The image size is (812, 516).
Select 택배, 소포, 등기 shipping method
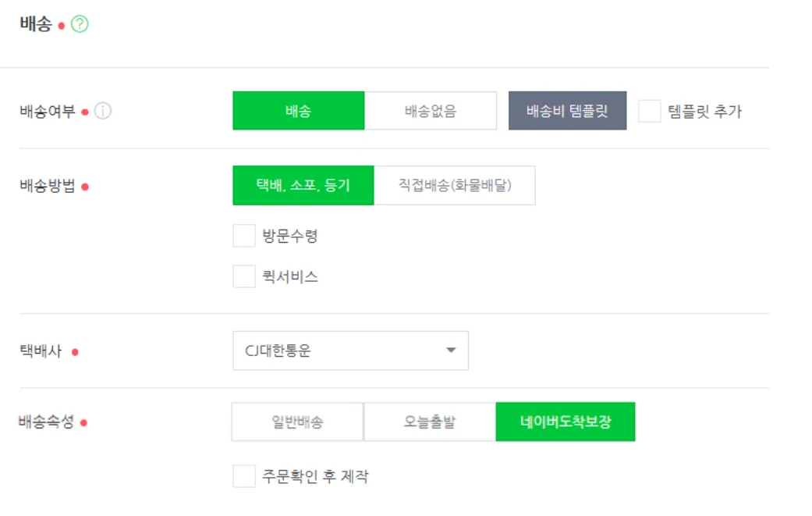303,186
